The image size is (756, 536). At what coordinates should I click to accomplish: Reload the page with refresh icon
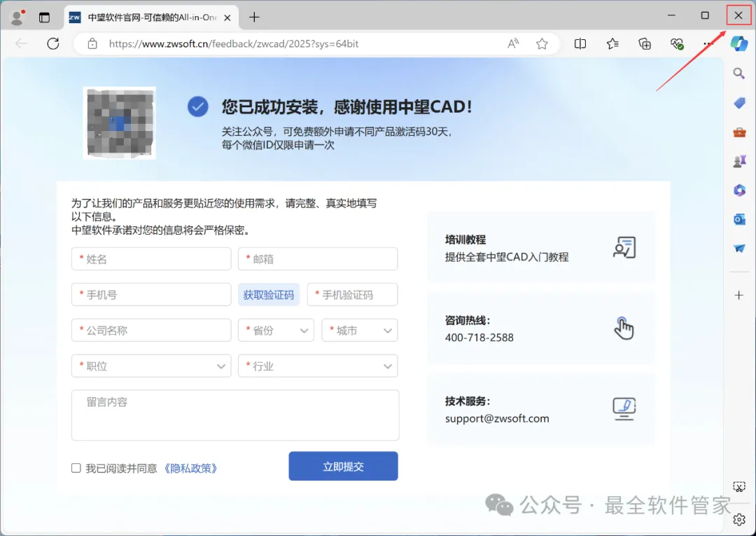[53, 44]
